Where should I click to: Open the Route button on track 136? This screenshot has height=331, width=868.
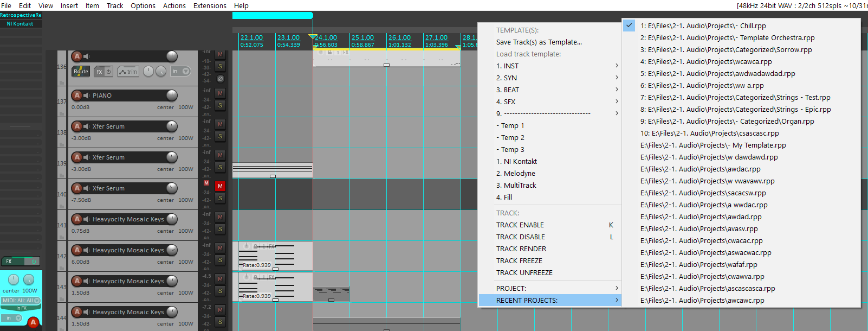81,71
